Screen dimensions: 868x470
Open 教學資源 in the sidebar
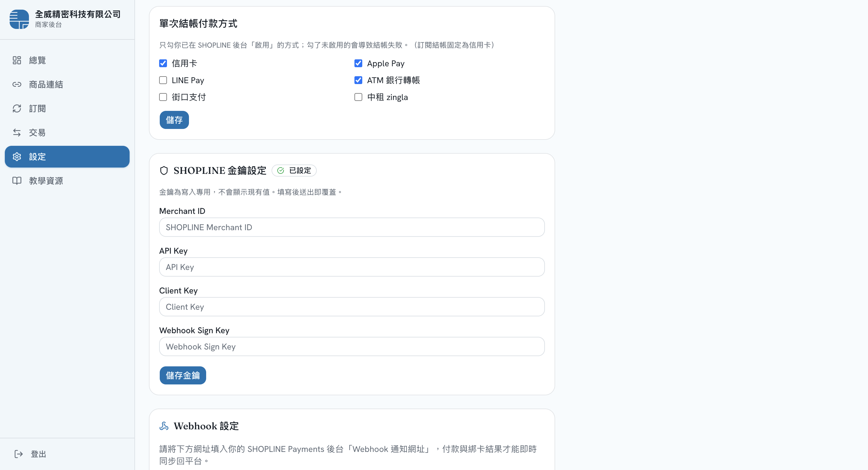(x=67, y=180)
